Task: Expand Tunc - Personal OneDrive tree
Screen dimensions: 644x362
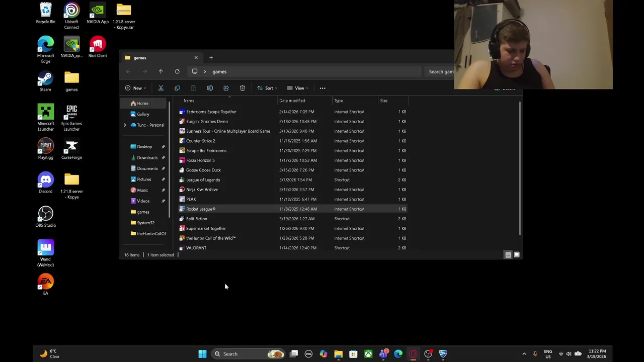Action: pyautogui.click(x=125, y=125)
